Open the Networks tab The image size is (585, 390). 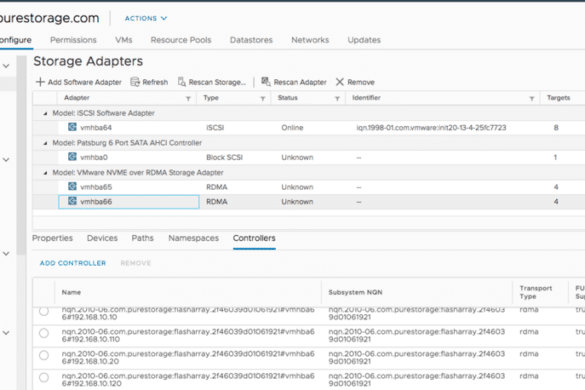[x=310, y=40]
